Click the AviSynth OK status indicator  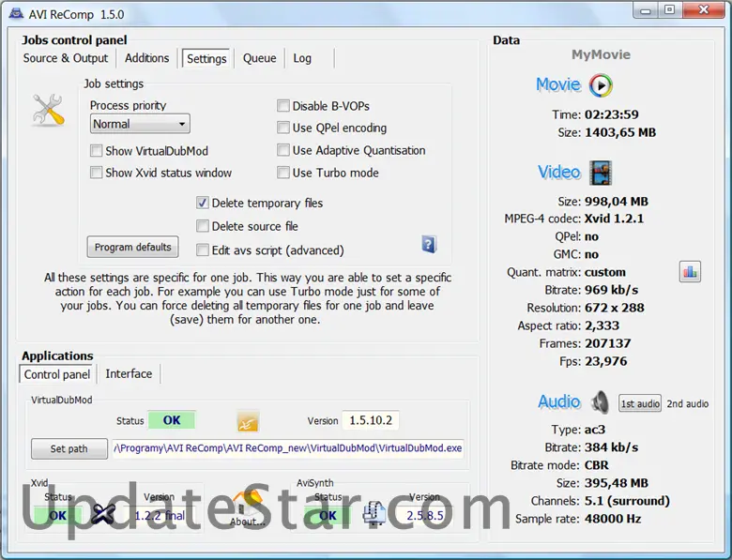[328, 516]
